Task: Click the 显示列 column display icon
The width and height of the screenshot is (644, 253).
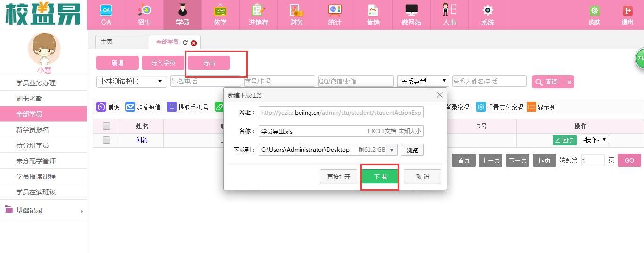Action: tap(531, 107)
